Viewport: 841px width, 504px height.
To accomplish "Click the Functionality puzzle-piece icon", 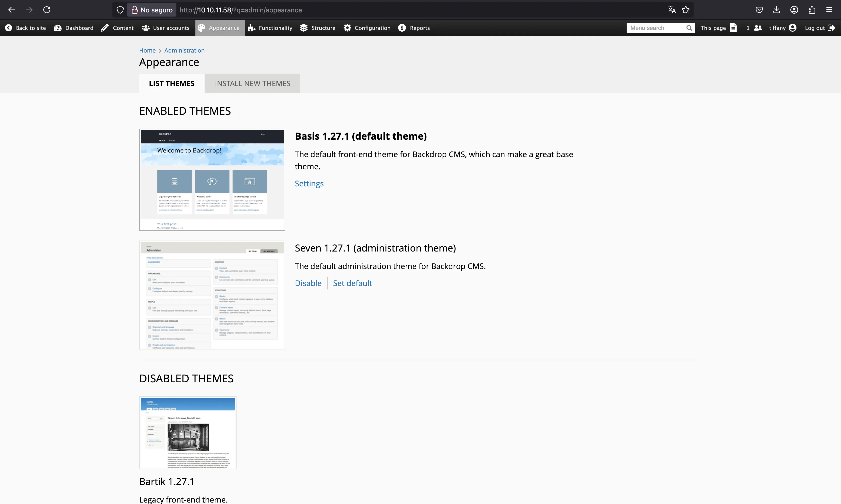I will 251,28.
